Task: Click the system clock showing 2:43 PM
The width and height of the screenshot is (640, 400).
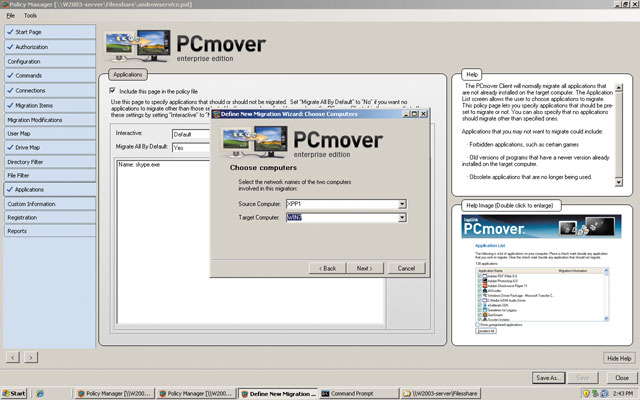Action: tap(623, 393)
